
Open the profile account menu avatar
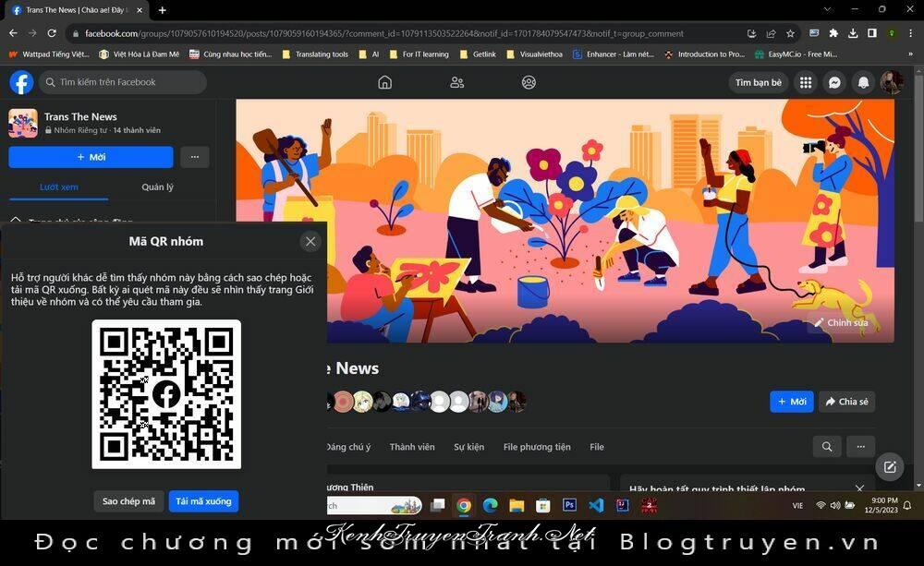[892, 82]
